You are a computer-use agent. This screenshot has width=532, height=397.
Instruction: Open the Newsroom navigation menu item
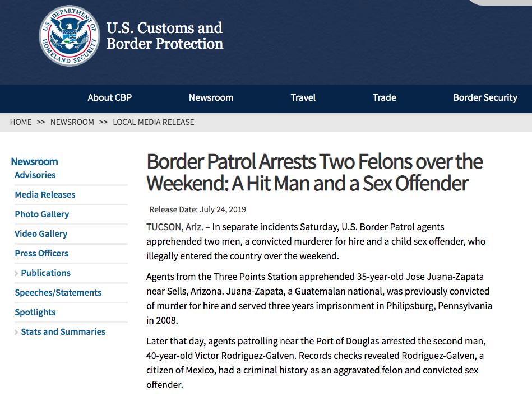[211, 97]
